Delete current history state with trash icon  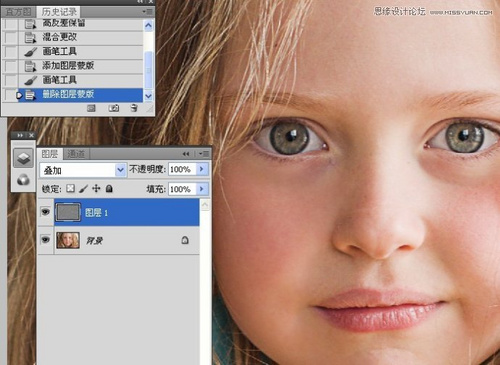134,108
